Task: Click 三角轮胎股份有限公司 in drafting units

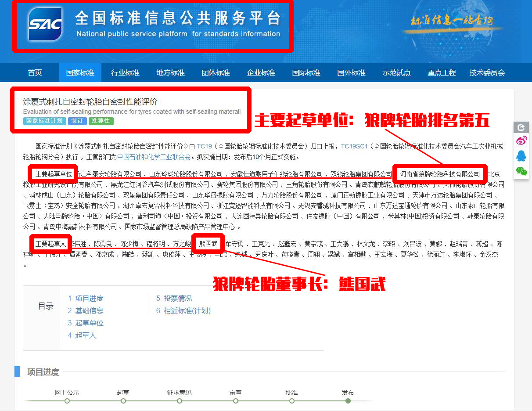Action: [x=317, y=184]
